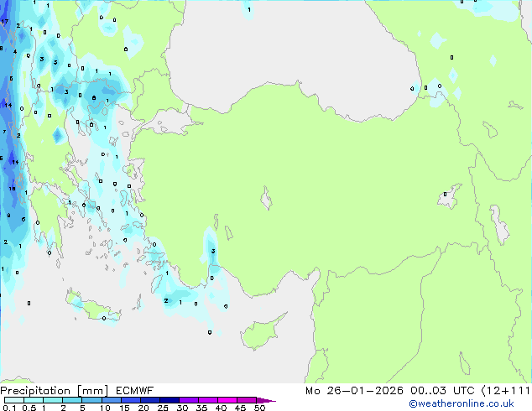Open the weatheronline.co.uk link
The height and width of the screenshot is (411, 532).
[x=462, y=403]
